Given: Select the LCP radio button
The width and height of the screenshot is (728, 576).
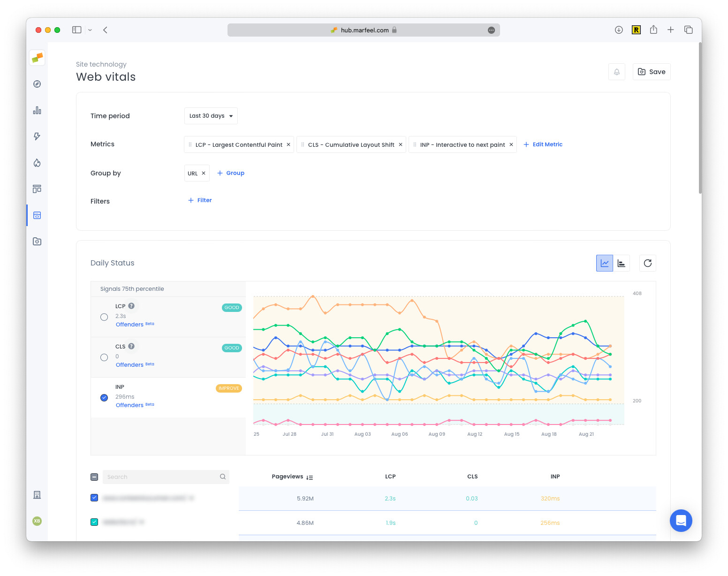Looking at the screenshot, I should (x=104, y=317).
